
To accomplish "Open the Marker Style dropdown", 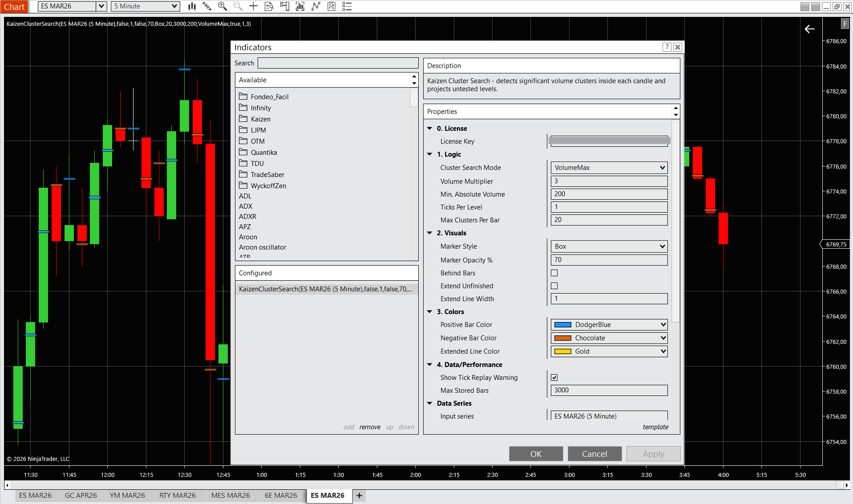I will click(609, 246).
